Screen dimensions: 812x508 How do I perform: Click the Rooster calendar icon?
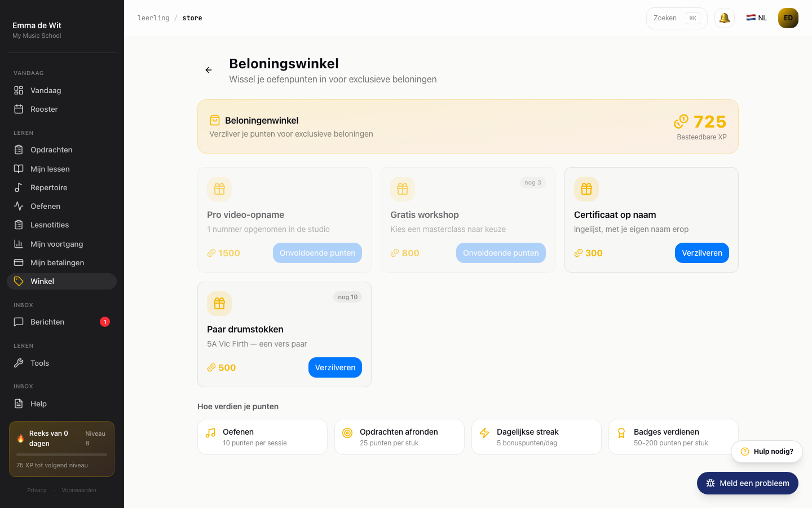tap(19, 109)
